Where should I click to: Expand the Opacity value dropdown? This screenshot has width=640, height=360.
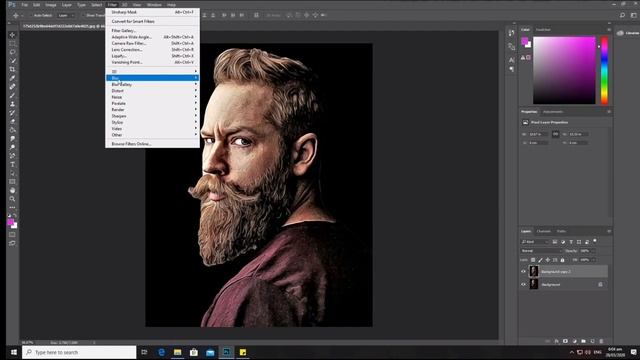click(x=593, y=251)
